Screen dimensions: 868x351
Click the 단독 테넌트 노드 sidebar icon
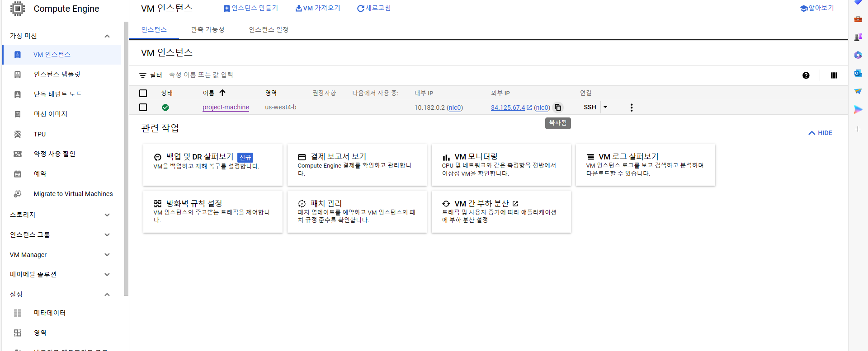tap(18, 94)
